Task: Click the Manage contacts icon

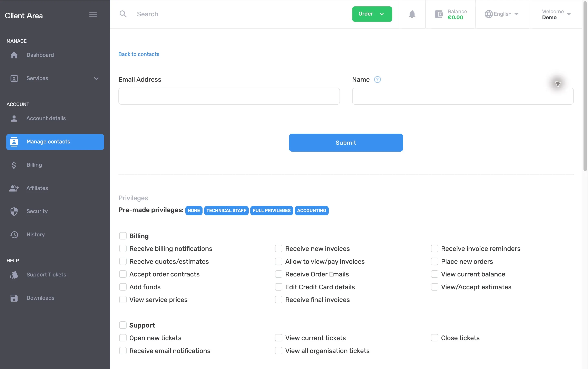Action: 14,142
